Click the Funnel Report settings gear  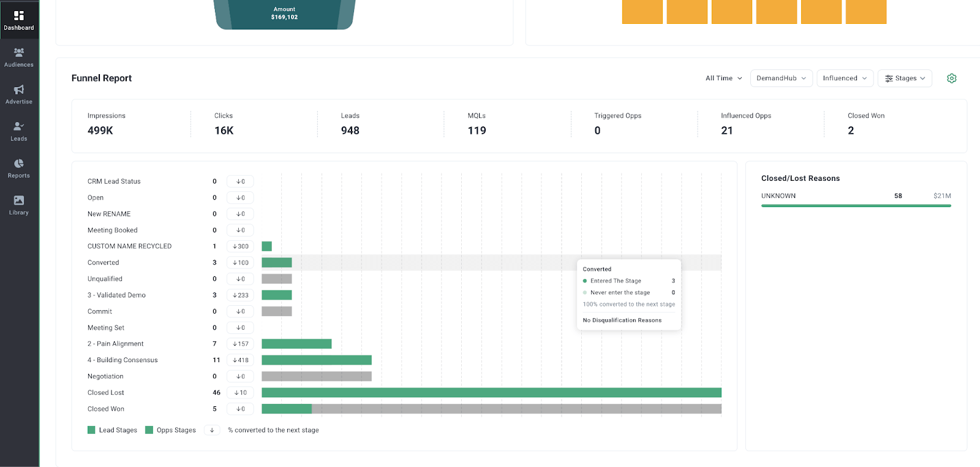[951, 78]
